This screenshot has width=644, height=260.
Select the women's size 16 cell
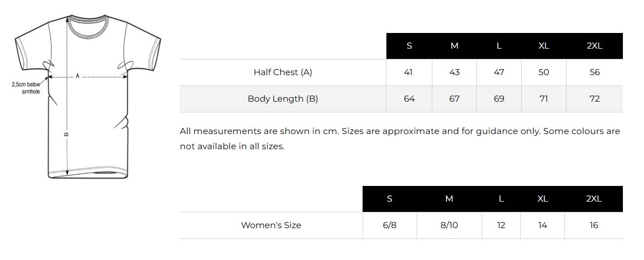coord(594,225)
